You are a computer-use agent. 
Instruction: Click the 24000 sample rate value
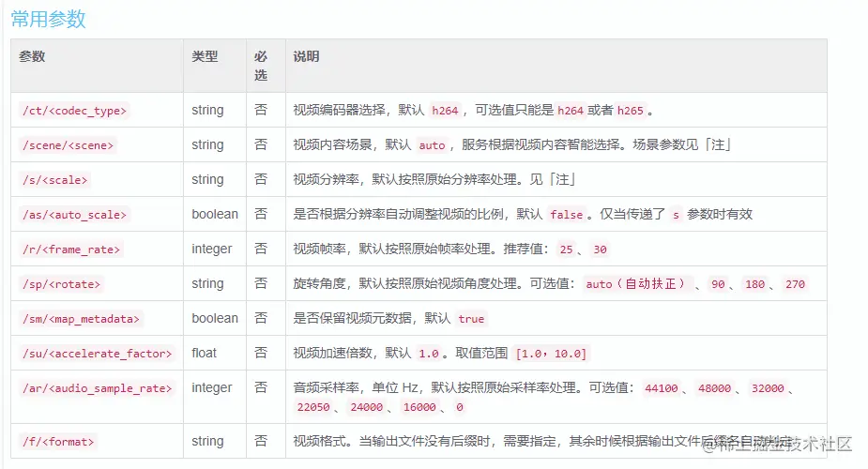(367, 407)
